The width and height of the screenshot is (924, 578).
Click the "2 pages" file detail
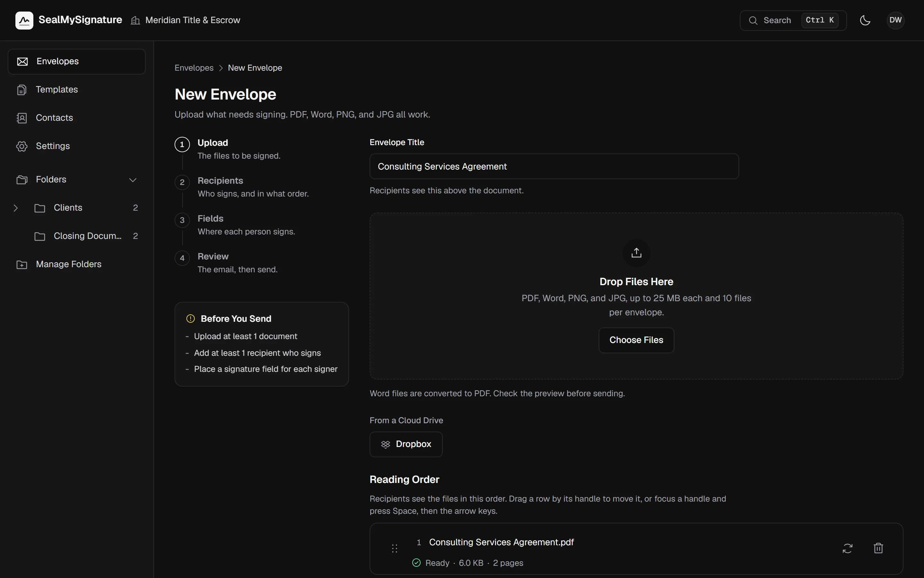tap(508, 563)
